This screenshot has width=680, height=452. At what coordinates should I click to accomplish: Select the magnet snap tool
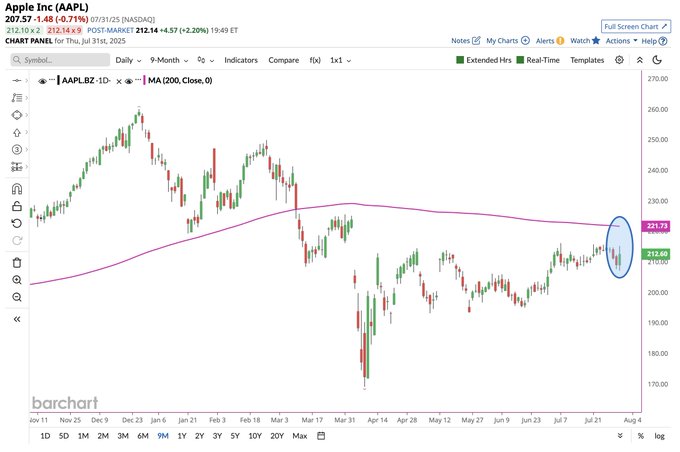[x=17, y=189]
